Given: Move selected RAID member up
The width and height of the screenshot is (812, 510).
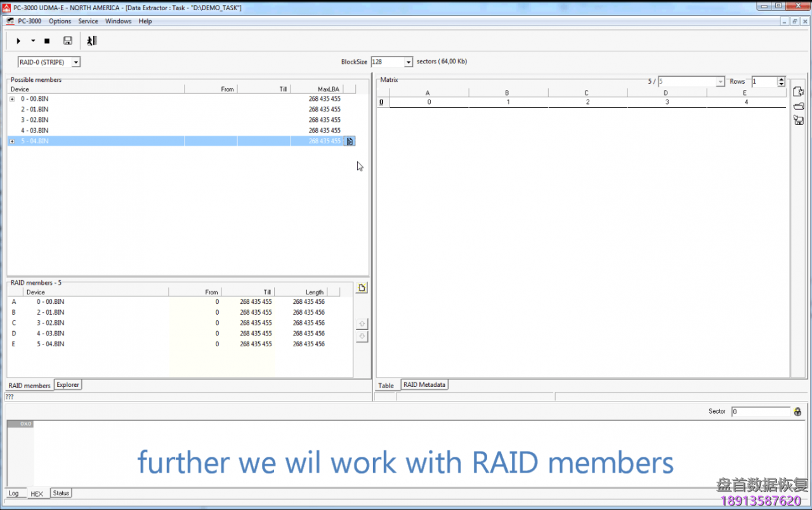Looking at the screenshot, I should (x=362, y=324).
